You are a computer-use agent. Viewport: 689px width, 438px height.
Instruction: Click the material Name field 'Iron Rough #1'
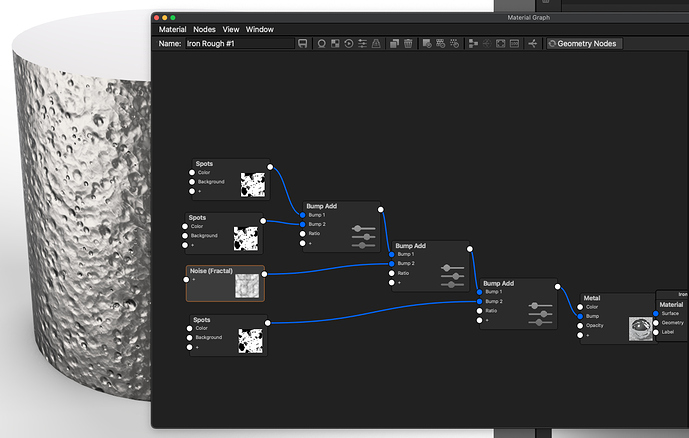[239, 43]
